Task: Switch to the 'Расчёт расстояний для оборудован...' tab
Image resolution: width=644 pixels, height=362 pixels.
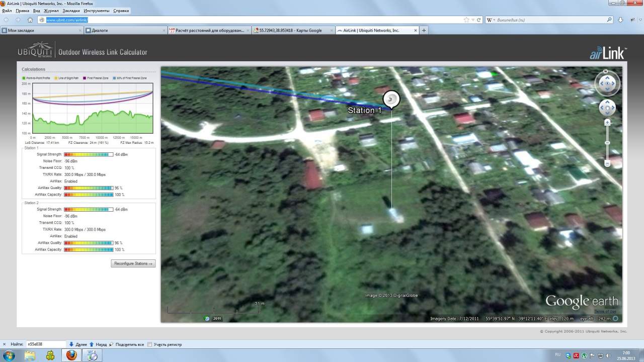Action: click(x=210, y=30)
